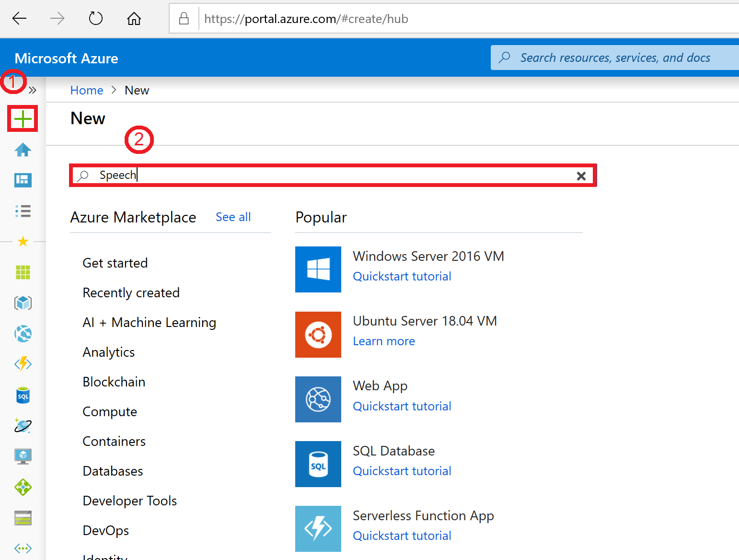Click New breadcrumb item
The height and width of the screenshot is (560, 739).
click(x=137, y=90)
